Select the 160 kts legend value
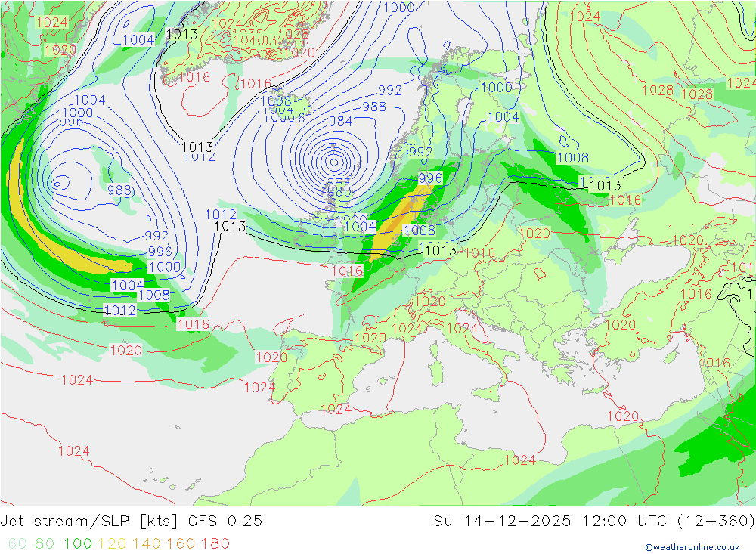The height and width of the screenshot is (554, 756). [181, 543]
